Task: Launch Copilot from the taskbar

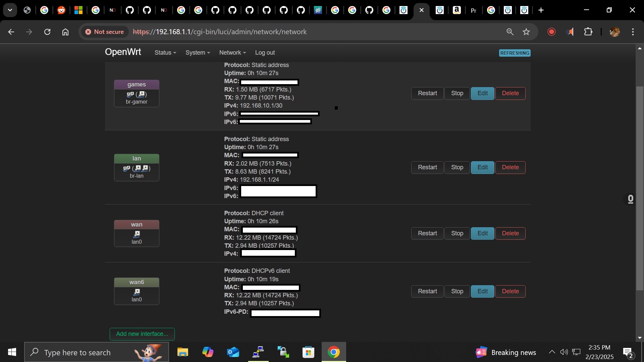Action: pyautogui.click(x=208, y=352)
